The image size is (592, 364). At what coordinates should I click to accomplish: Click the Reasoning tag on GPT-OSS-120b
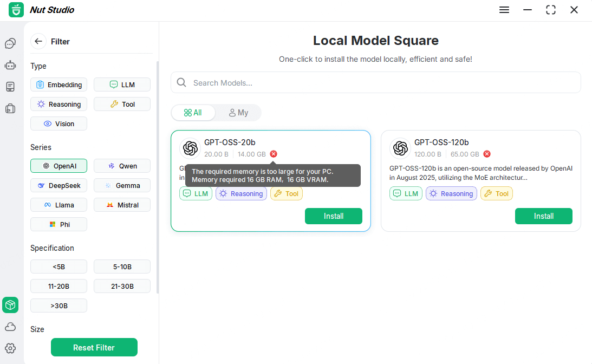[x=452, y=194]
